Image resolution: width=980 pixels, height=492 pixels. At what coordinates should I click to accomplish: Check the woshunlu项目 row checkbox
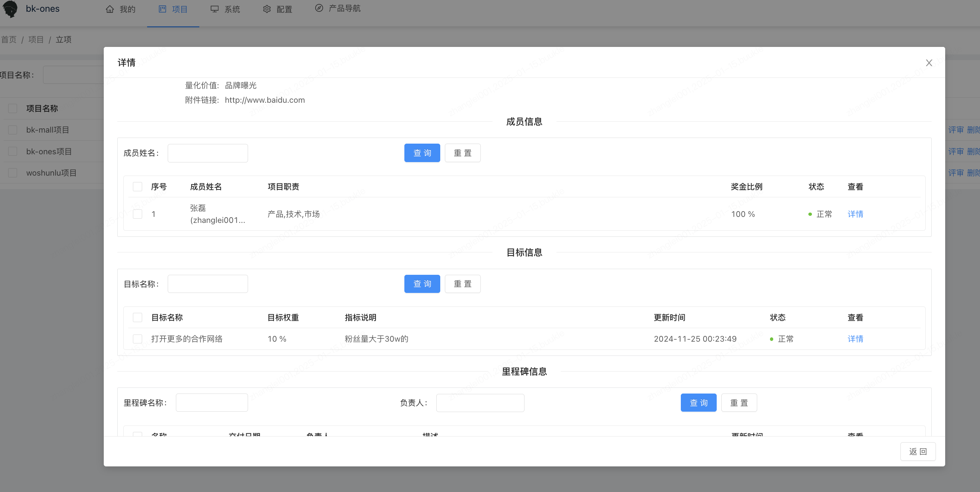coord(12,173)
